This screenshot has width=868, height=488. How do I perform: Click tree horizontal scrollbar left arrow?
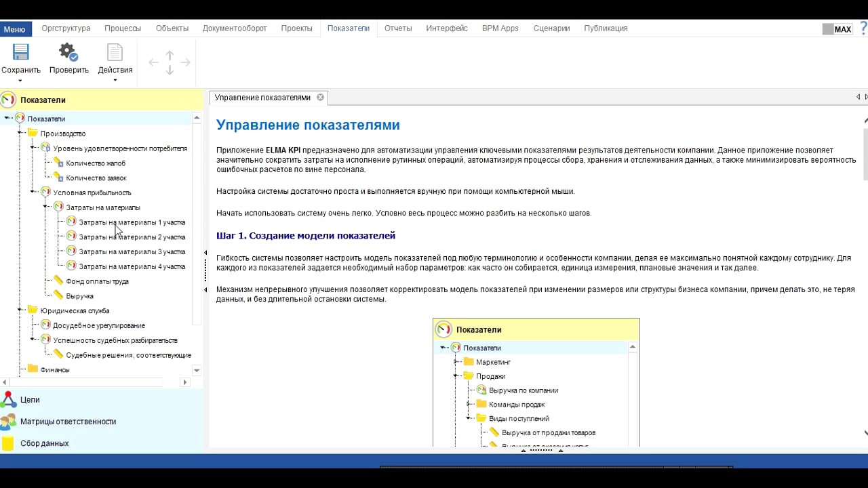(5, 382)
